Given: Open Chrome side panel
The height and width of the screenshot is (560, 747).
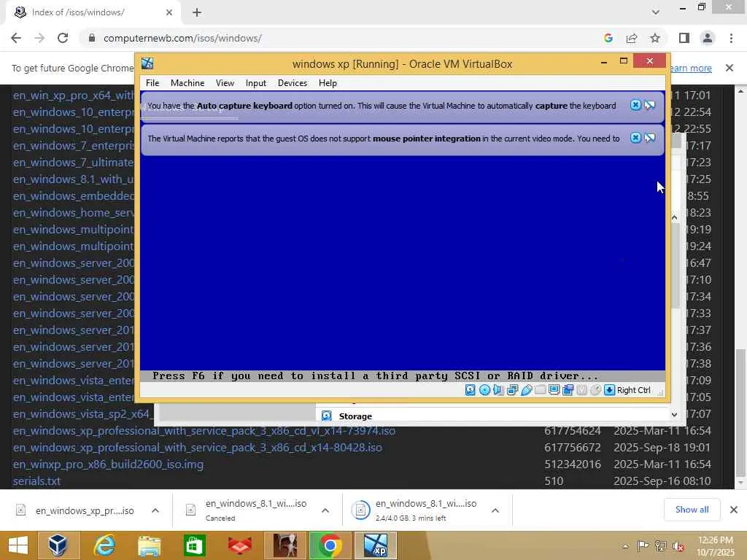Looking at the screenshot, I should click(684, 38).
